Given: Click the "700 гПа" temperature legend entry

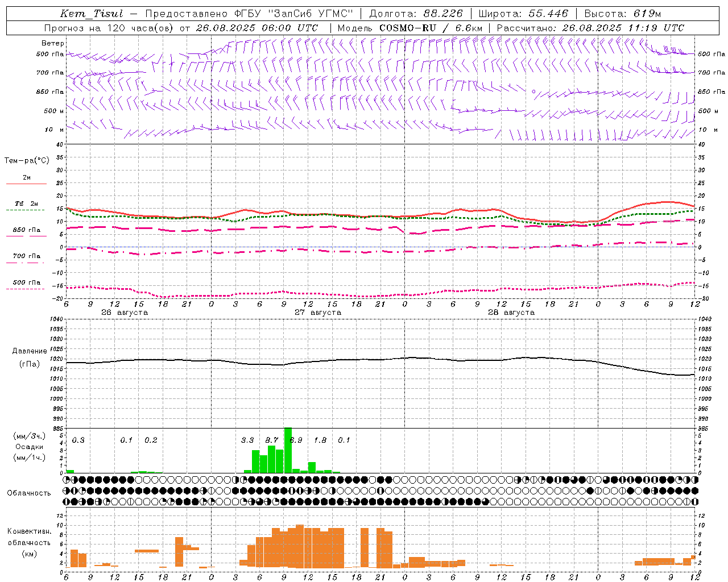Looking at the screenshot, I should tap(27, 256).
